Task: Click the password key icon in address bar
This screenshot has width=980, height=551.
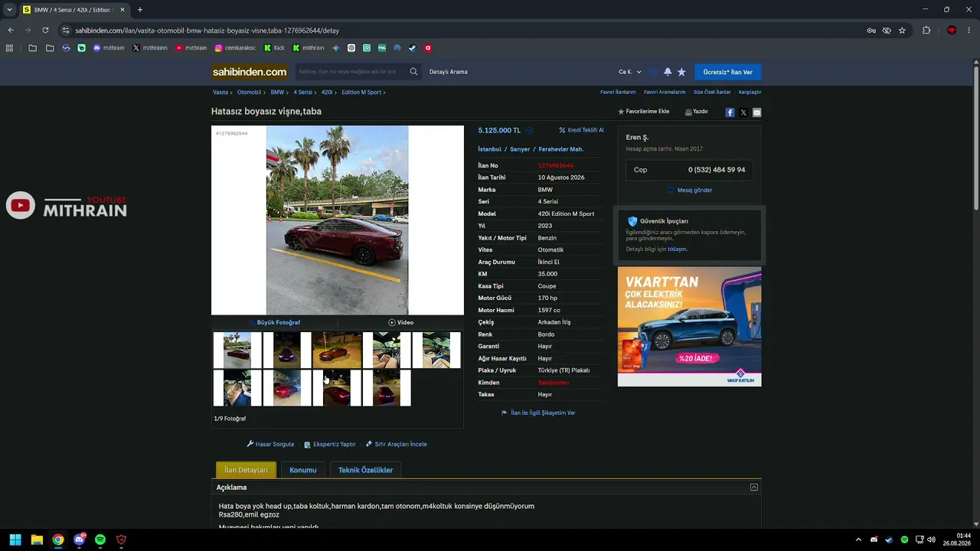Action: tap(871, 31)
